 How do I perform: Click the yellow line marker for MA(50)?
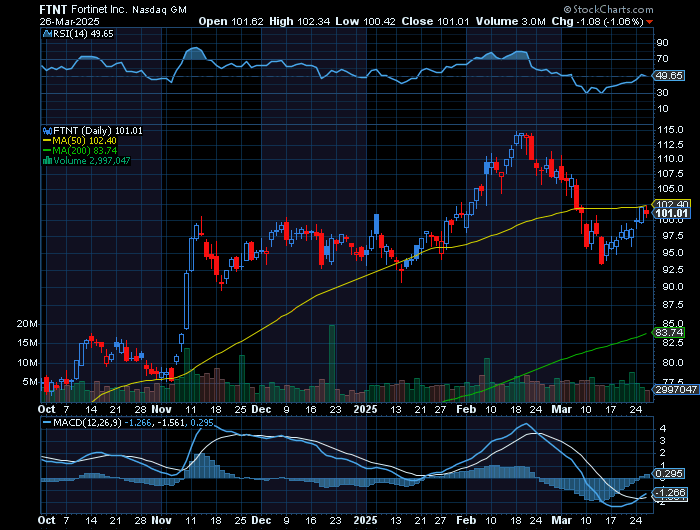tap(47, 141)
